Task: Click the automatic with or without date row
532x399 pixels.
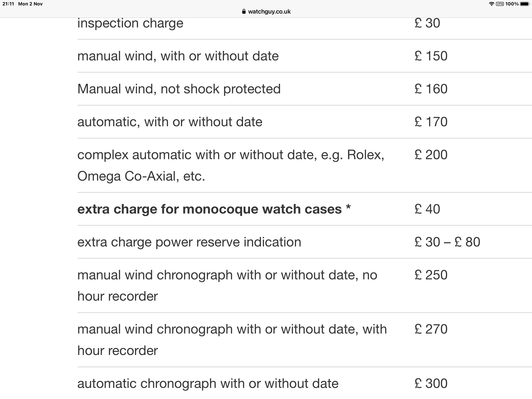Action: [170, 122]
